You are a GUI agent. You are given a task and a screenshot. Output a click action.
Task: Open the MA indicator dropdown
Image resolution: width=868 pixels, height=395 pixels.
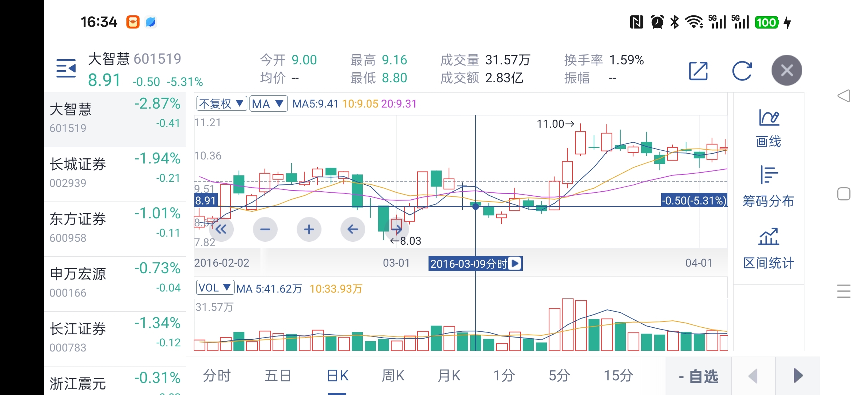(x=269, y=104)
